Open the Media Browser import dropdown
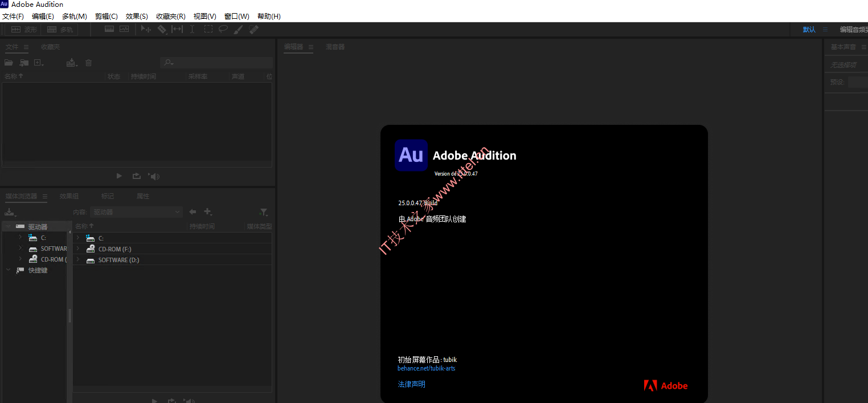Viewport: 868px width, 403px height. pyautogui.click(x=10, y=212)
